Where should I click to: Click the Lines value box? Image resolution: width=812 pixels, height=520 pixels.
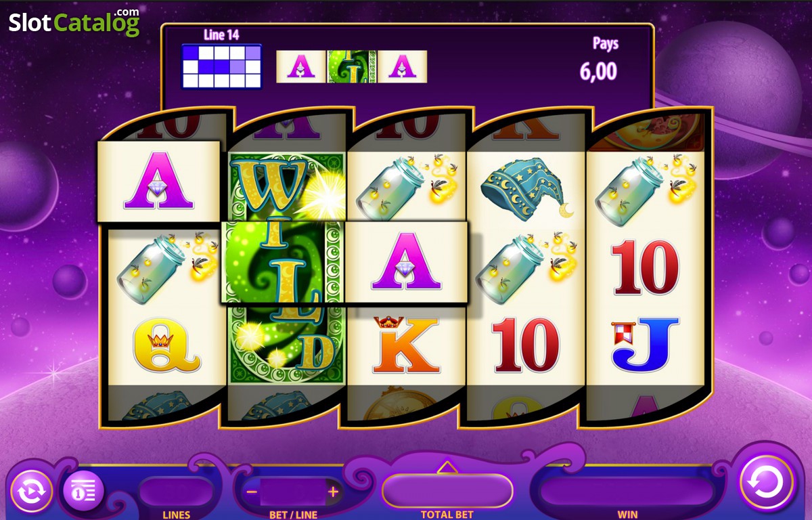coord(176,492)
